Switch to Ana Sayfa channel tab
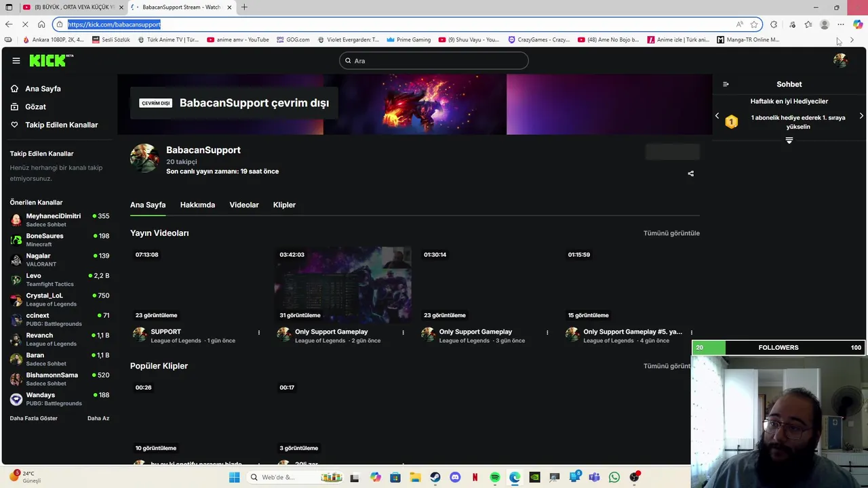Viewport: 868px width, 488px height. [148, 205]
